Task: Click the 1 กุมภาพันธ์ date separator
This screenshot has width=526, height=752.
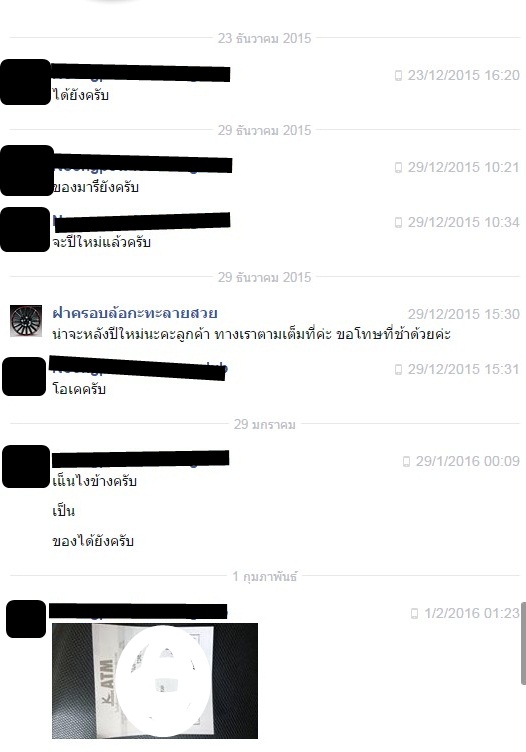Action: pyautogui.click(x=265, y=576)
